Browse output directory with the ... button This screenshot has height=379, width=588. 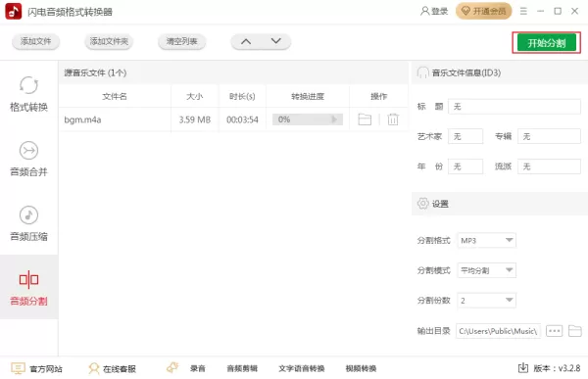point(555,331)
